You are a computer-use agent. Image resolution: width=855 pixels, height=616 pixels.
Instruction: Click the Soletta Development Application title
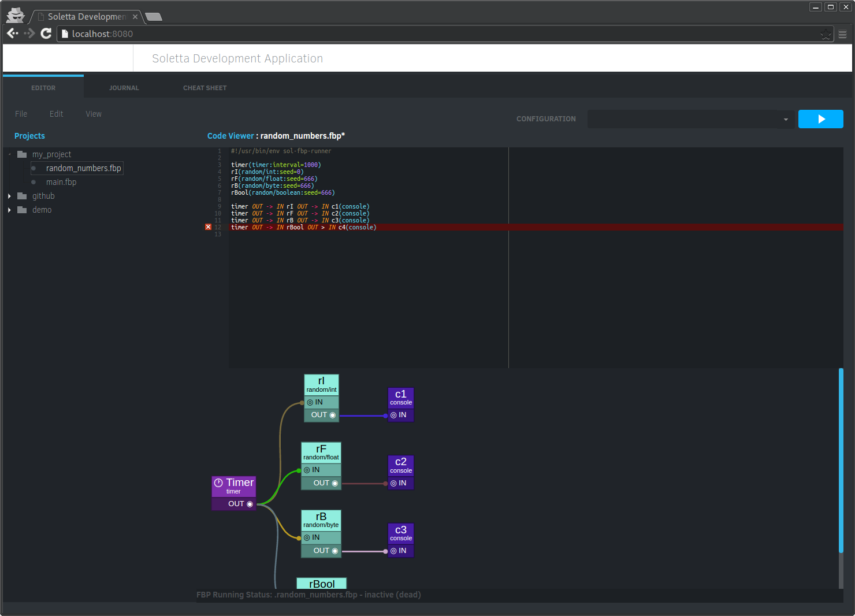237,58
